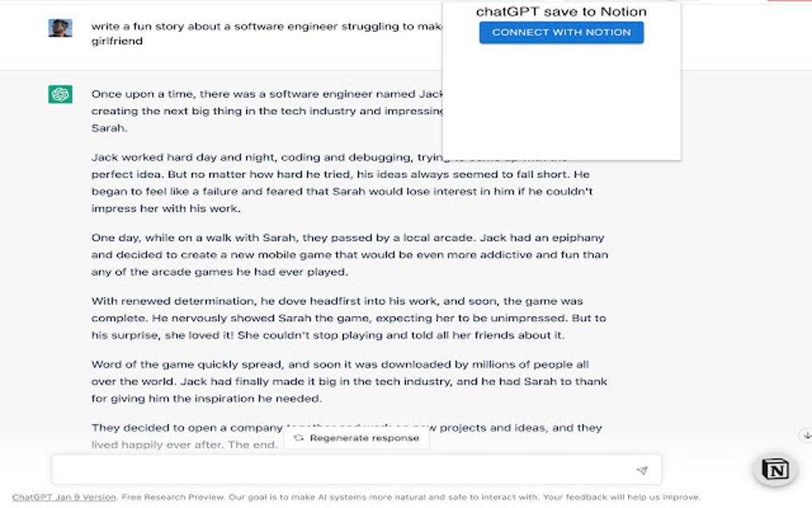Click the scroll-to-bottom arrow icon
The width and height of the screenshot is (812, 508).
[804, 435]
